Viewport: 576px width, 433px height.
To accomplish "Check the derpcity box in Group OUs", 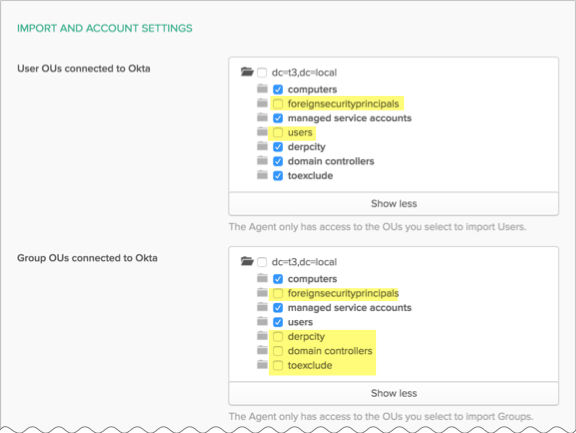I will pos(278,337).
